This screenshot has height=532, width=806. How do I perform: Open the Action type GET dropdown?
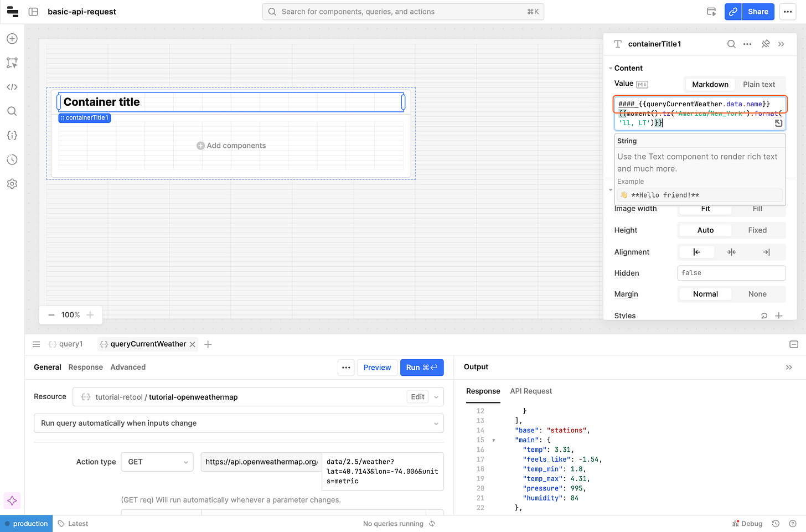click(x=157, y=462)
